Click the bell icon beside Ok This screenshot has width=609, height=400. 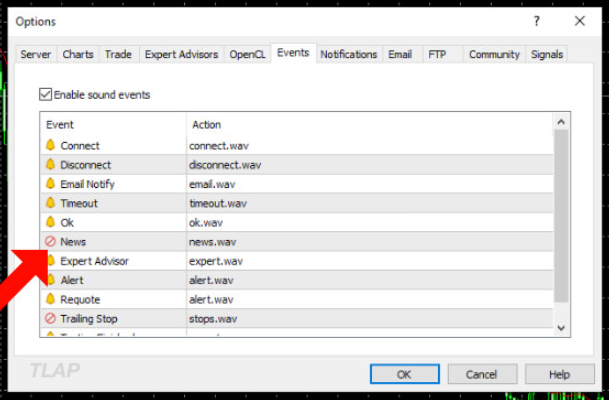coord(50,222)
